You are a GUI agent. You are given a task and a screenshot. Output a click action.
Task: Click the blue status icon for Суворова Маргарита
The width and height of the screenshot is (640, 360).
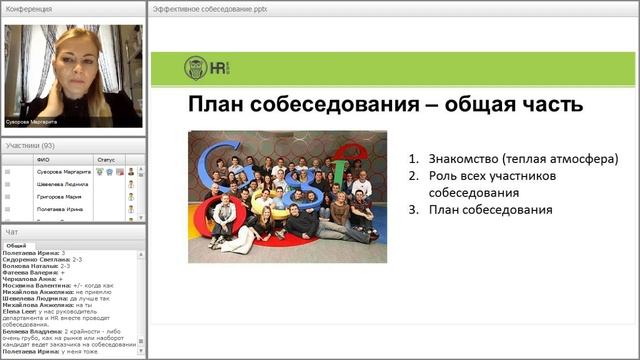pos(109,172)
